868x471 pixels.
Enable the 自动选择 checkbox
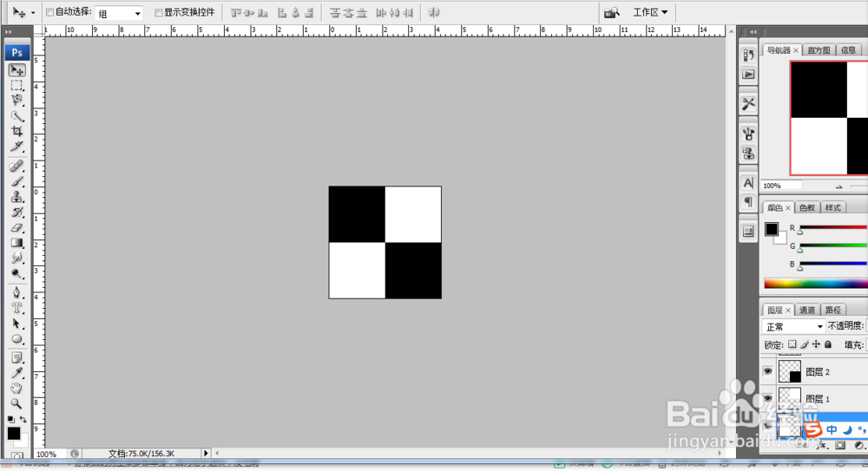(49, 12)
